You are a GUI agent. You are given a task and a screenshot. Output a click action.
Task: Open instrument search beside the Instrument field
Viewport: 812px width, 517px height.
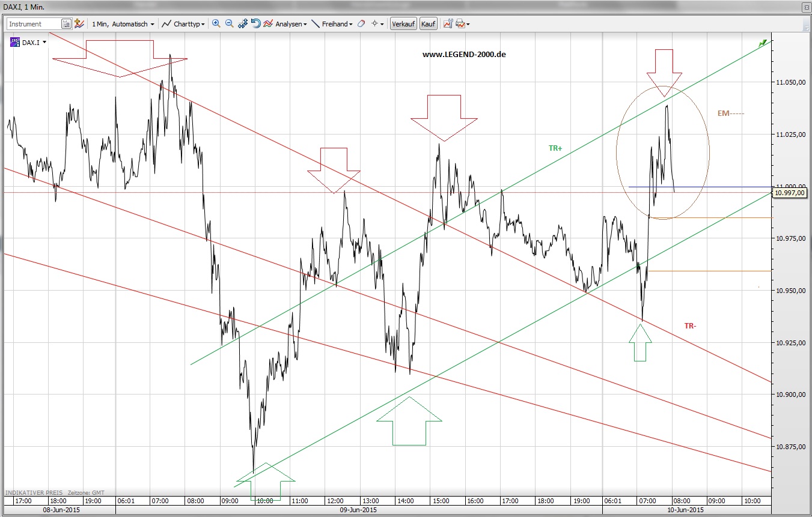click(66, 23)
